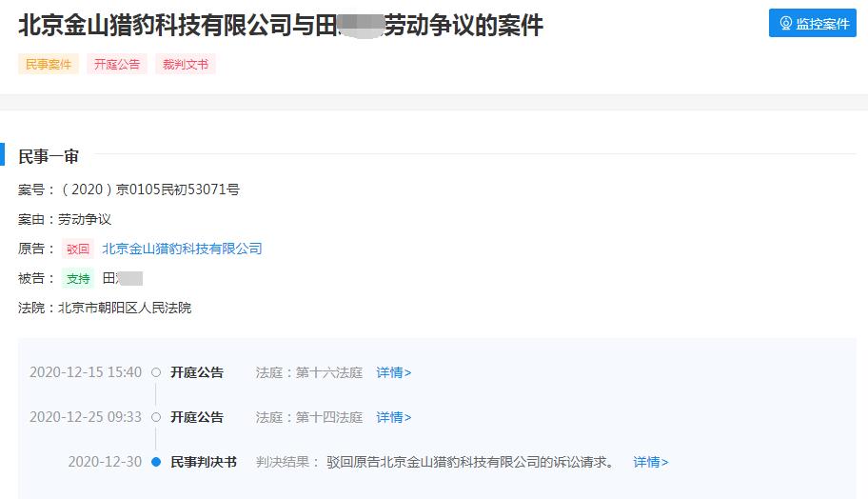
Task: Click case number （2020）京0105民初53071号
Action: tap(148, 190)
